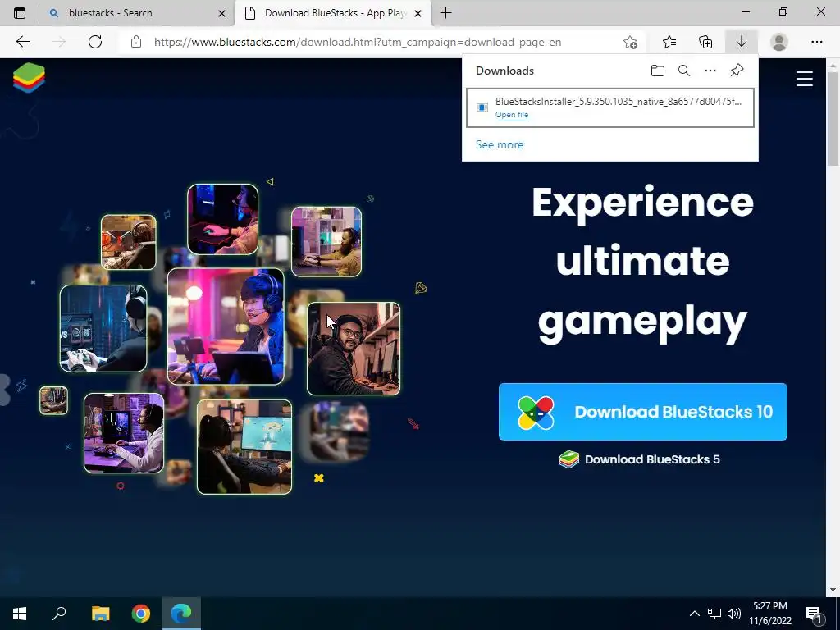The height and width of the screenshot is (630, 840).
Task: Pin the Downloads panel
Action: 737,71
